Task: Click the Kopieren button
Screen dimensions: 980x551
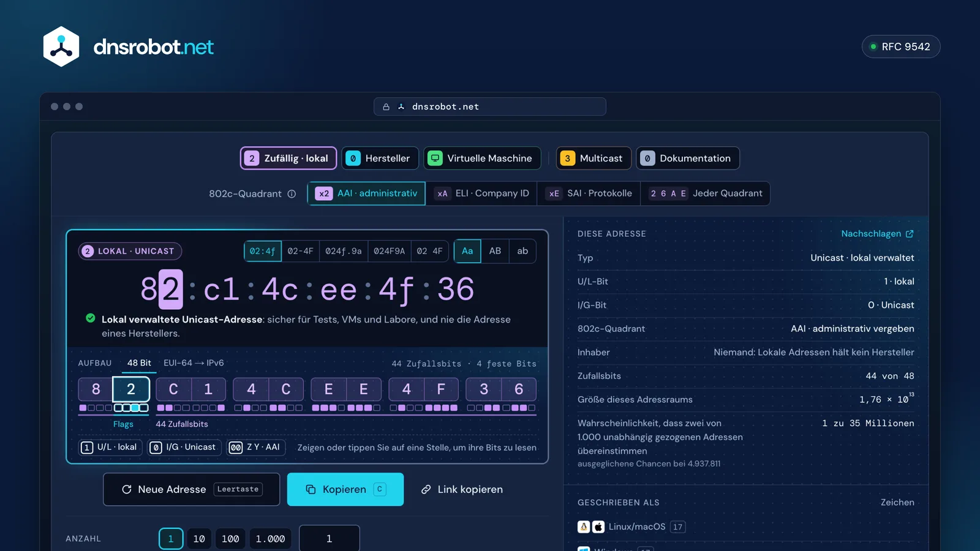Action: (345, 489)
